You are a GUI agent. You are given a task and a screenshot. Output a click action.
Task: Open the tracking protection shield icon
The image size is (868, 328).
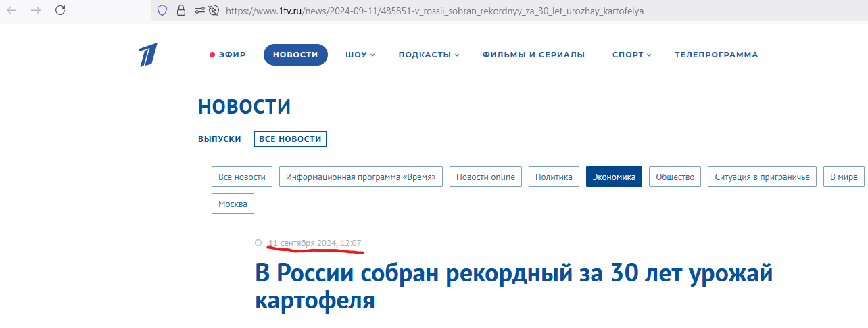tap(162, 10)
